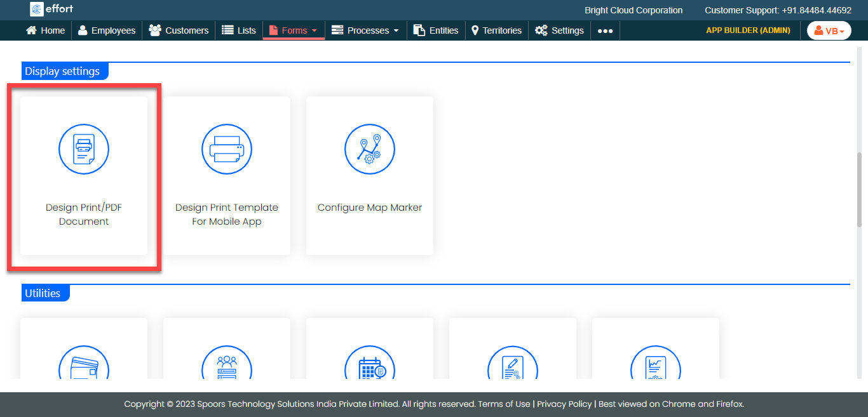The width and height of the screenshot is (868, 417).
Task: Click the Design Print Template For Mobile App printer icon
Action: click(x=227, y=150)
